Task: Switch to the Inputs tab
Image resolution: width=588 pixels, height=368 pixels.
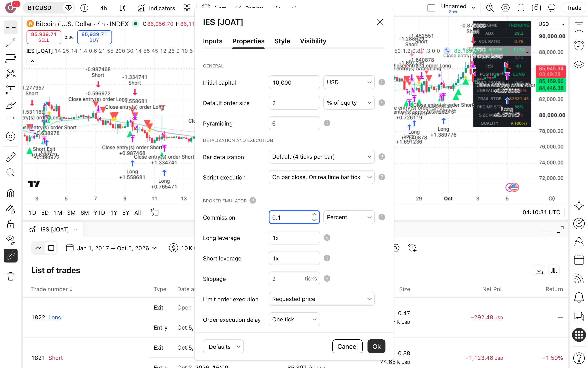Action: 213,41
